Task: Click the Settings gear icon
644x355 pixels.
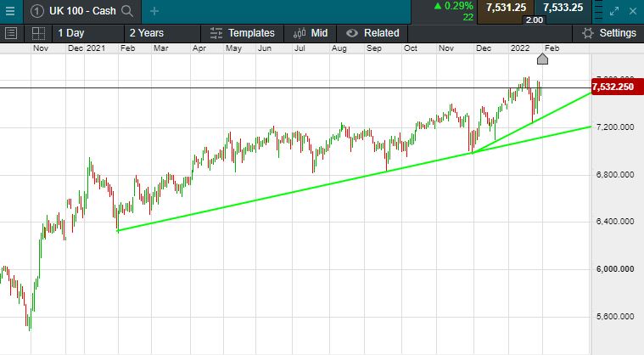Action: [588, 33]
